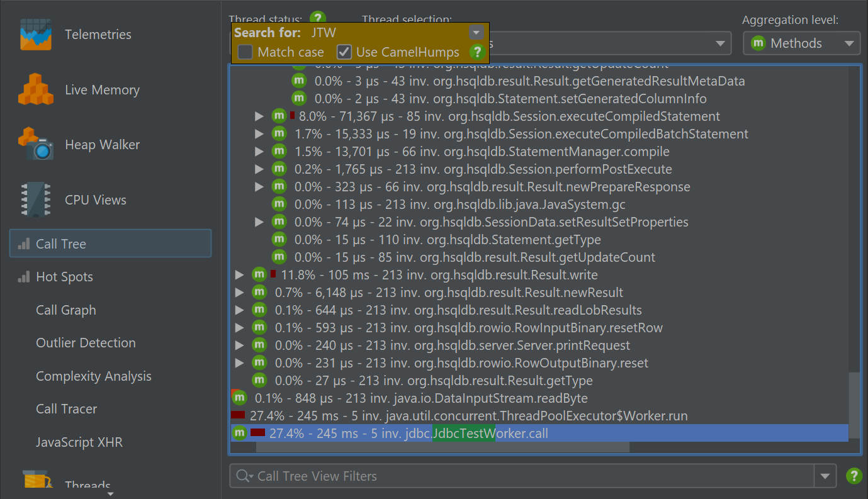
Task: Click the Call Tree View Filters field
Action: click(x=529, y=476)
